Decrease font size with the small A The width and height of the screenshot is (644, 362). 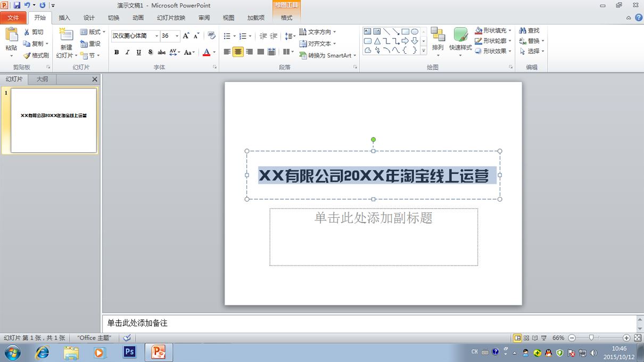[196, 36]
